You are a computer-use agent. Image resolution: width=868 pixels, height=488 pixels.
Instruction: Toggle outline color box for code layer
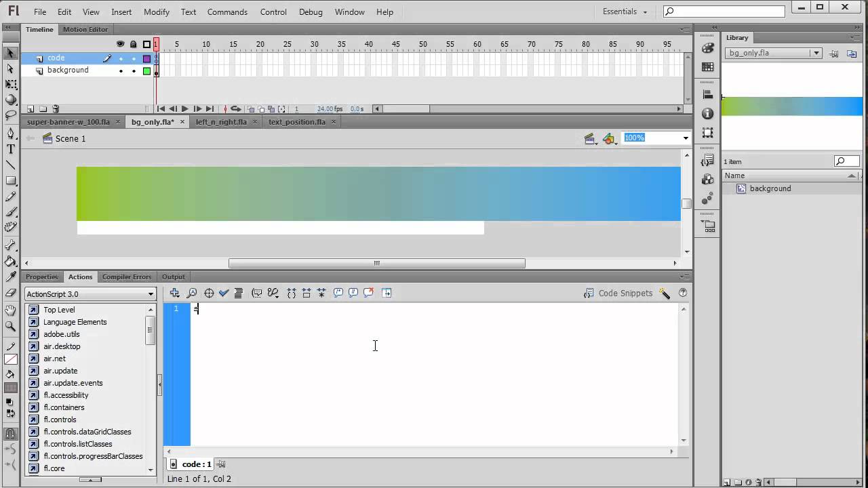pos(146,58)
